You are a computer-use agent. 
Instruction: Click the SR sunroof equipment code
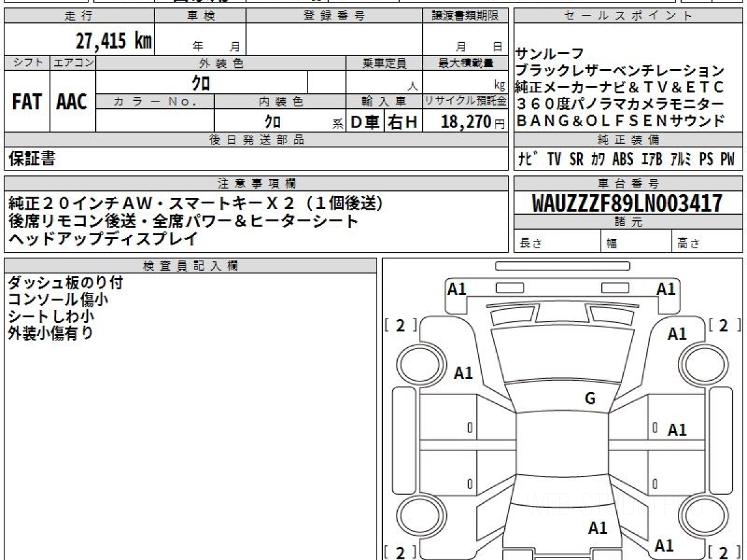[576, 159]
